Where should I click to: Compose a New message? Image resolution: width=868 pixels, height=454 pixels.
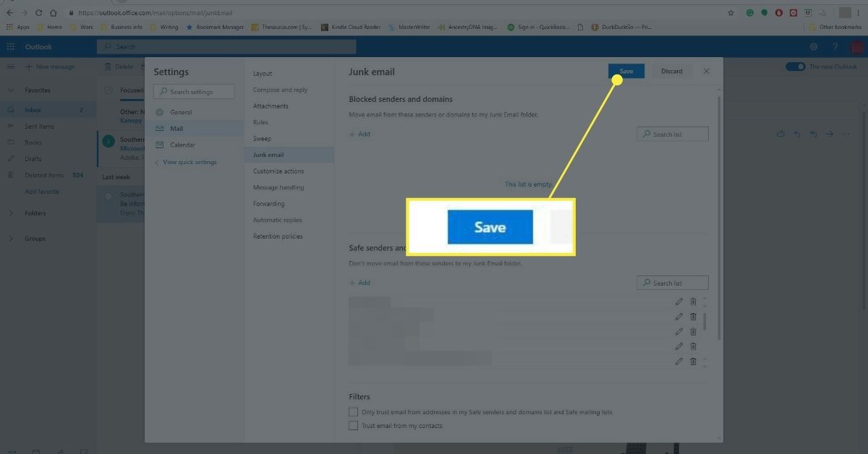pos(50,67)
